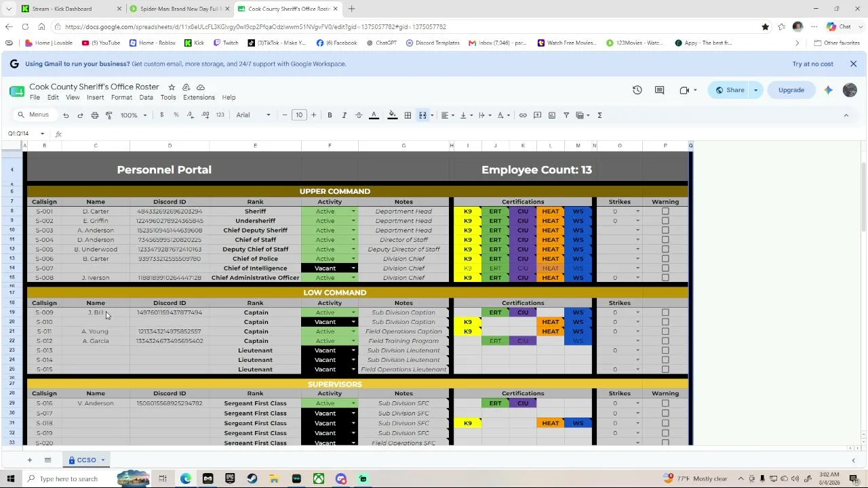Tick warning checkbox in S-006 B. Carter row

tap(665, 259)
